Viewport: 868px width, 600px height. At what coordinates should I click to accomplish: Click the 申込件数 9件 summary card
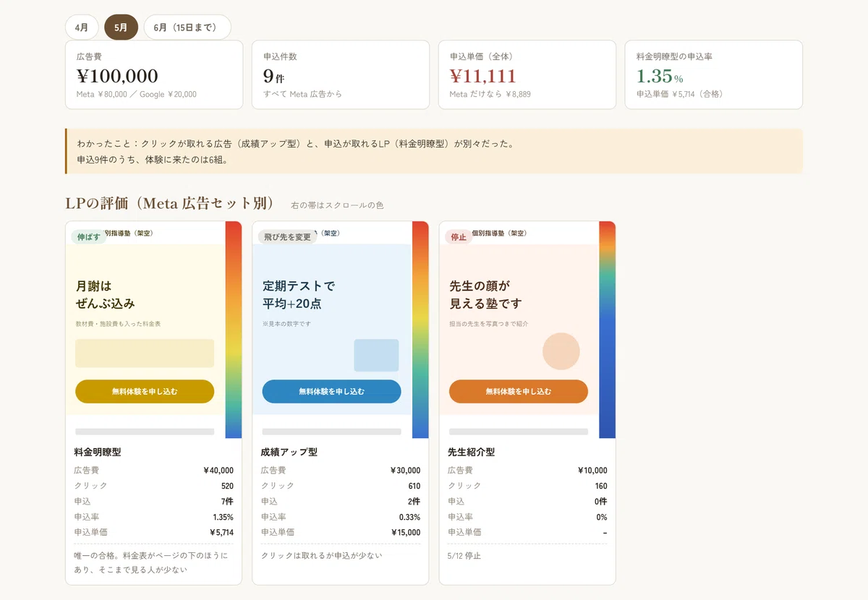pos(341,75)
